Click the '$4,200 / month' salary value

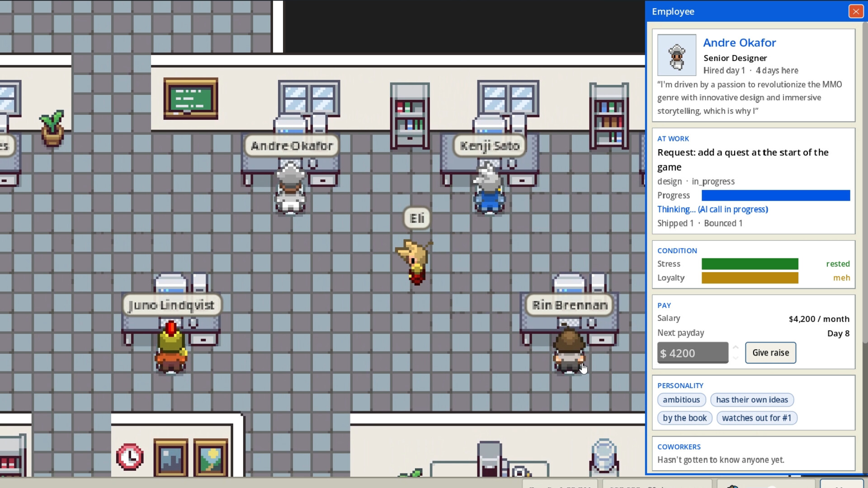pyautogui.click(x=819, y=319)
